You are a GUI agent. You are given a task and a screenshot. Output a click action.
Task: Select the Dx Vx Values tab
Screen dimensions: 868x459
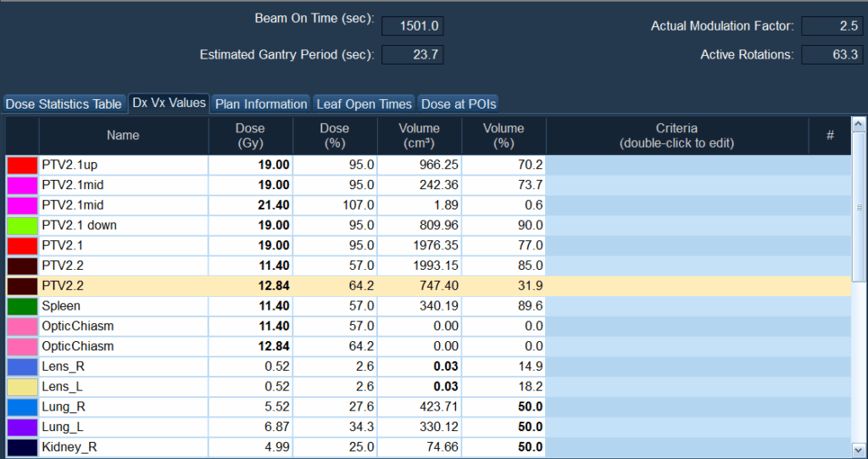(169, 103)
